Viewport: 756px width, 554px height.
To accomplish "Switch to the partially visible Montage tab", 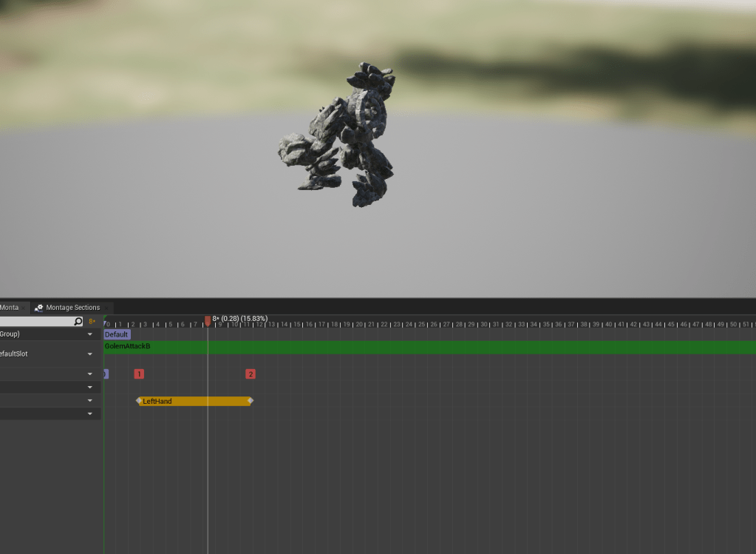I will (10, 308).
